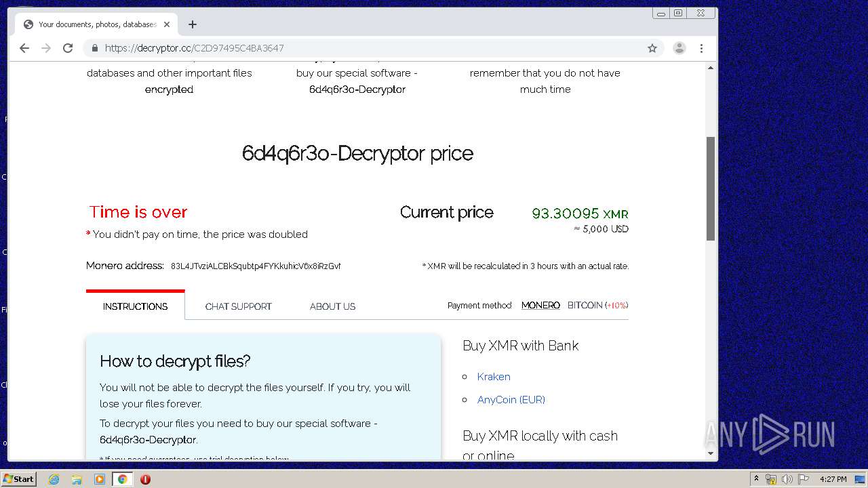Show hidden system tray icons

pos(756,479)
